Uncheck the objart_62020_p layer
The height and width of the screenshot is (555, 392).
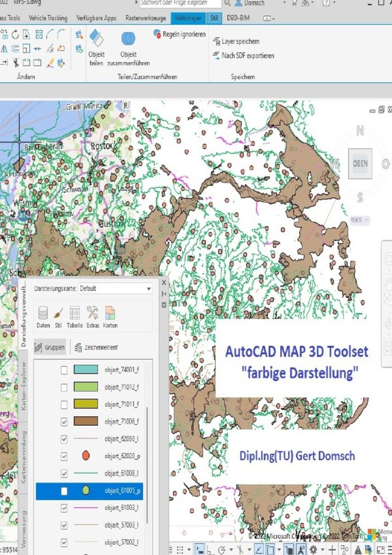(64, 456)
